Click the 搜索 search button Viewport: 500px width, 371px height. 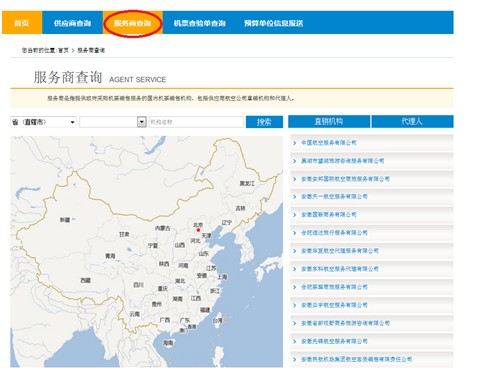[264, 122]
